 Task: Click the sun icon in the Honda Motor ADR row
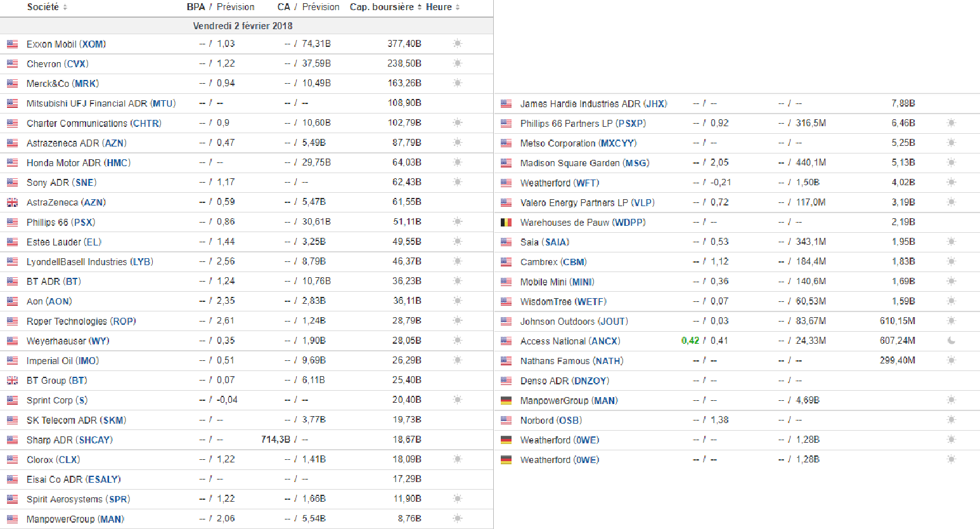(458, 162)
